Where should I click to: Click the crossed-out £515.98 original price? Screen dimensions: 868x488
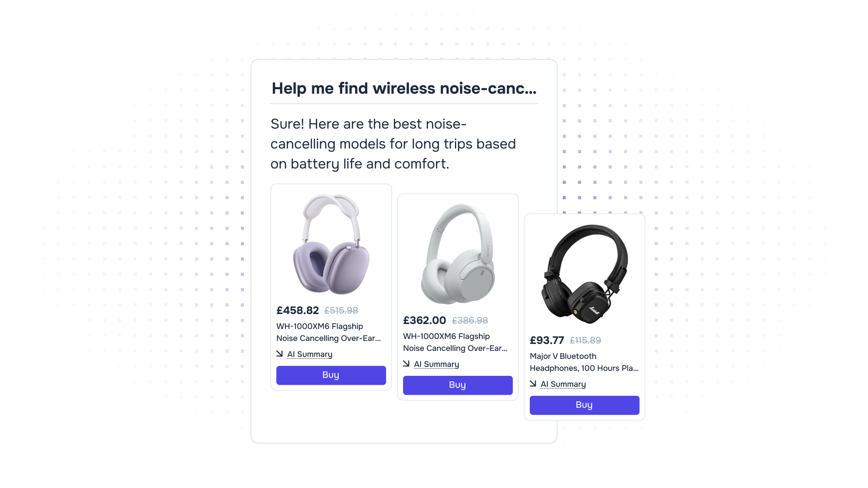point(341,311)
